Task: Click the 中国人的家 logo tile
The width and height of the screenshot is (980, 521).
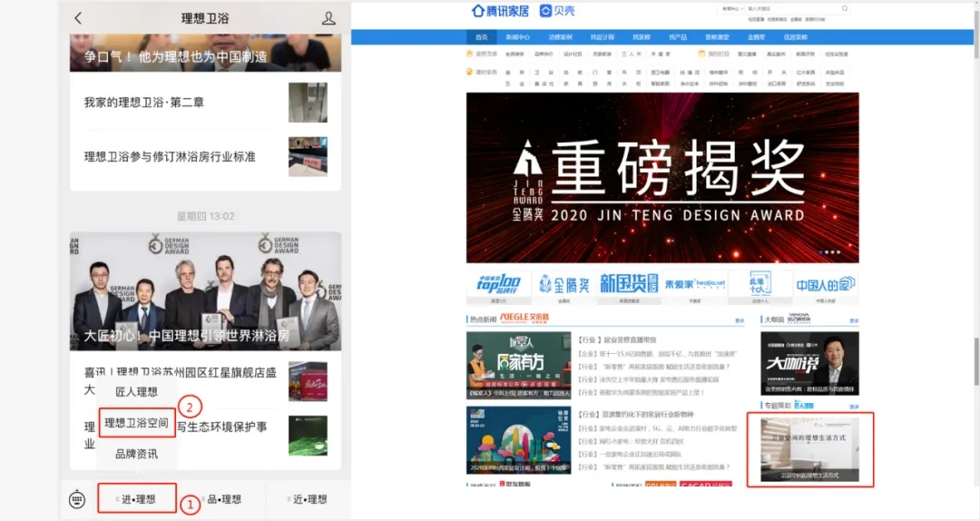Action: pyautogui.click(x=825, y=287)
